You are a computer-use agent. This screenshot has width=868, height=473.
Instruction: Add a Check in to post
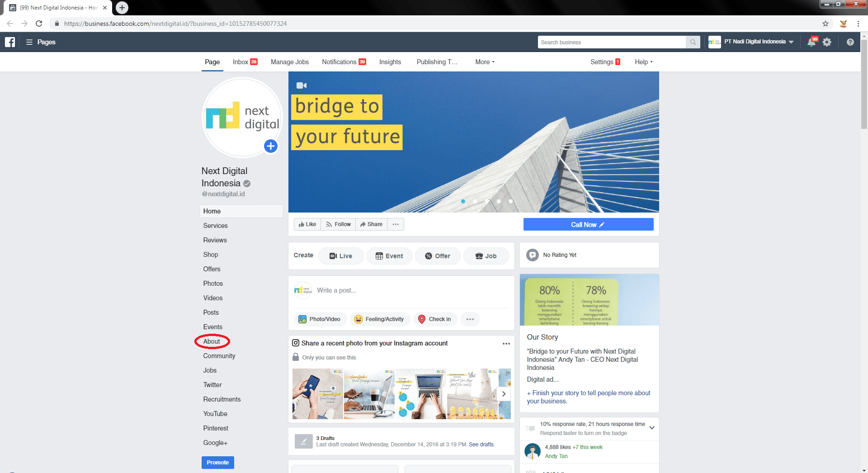point(435,319)
